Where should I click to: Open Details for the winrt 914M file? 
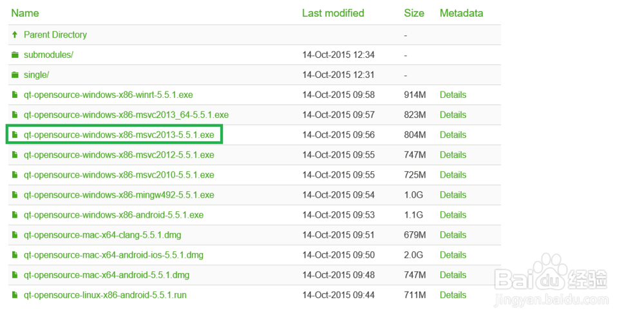pos(453,95)
